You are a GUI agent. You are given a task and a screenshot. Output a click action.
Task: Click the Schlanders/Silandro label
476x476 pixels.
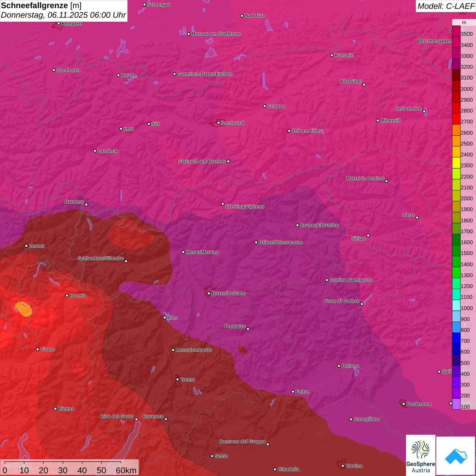pyautogui.click(x=101, y=258)
